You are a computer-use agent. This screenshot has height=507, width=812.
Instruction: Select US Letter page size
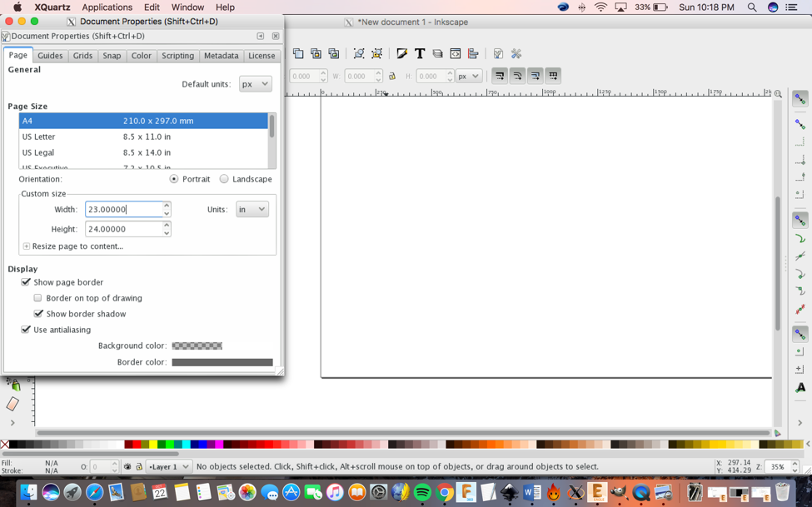143,137
